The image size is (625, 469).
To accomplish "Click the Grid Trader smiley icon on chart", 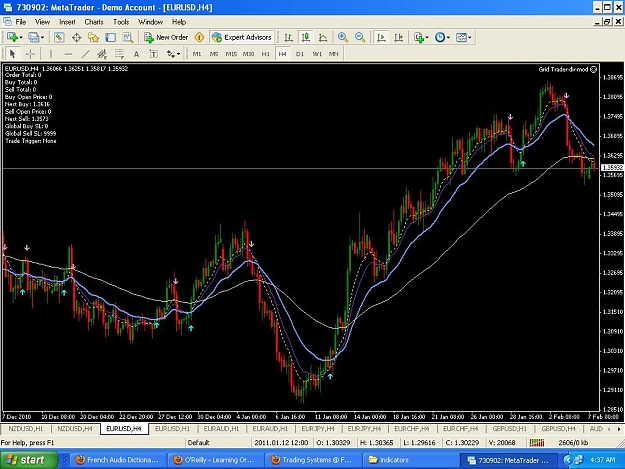I will click(x=594, y=69).
